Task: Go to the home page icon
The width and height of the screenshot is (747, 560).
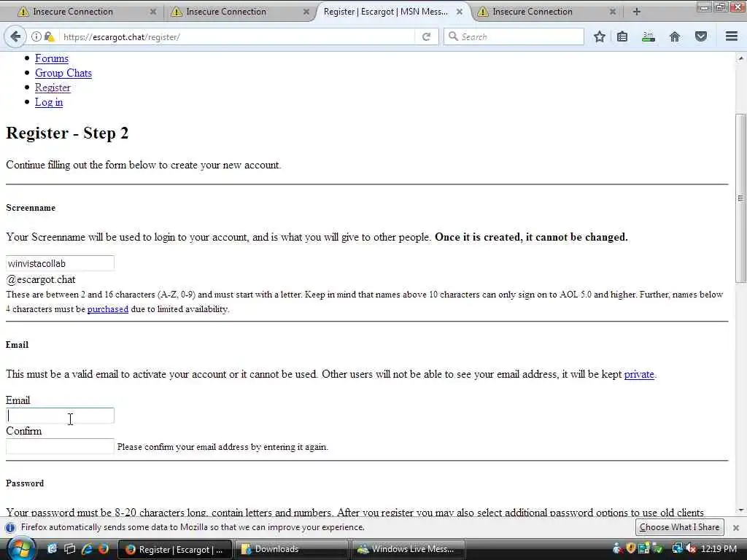Action: click(x=675, y=36)
